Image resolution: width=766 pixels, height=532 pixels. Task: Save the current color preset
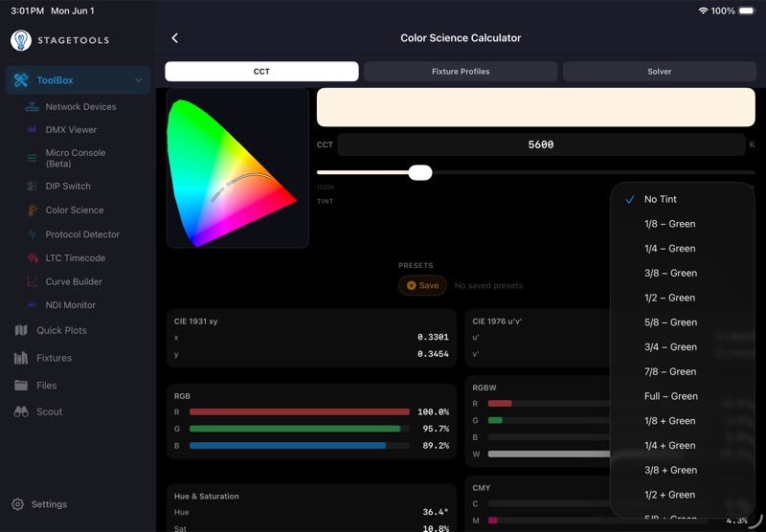[422, 286]
